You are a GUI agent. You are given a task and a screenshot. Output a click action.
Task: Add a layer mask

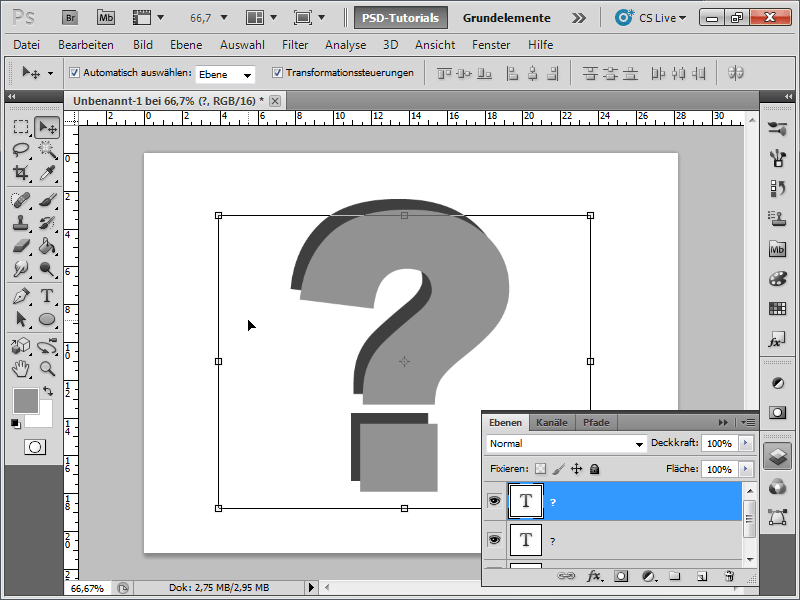click(621, 576)
